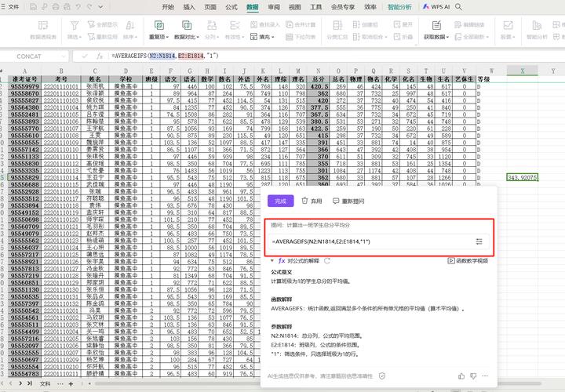Open the 取消组合 ungroup dropdown

tap(370, 36)
